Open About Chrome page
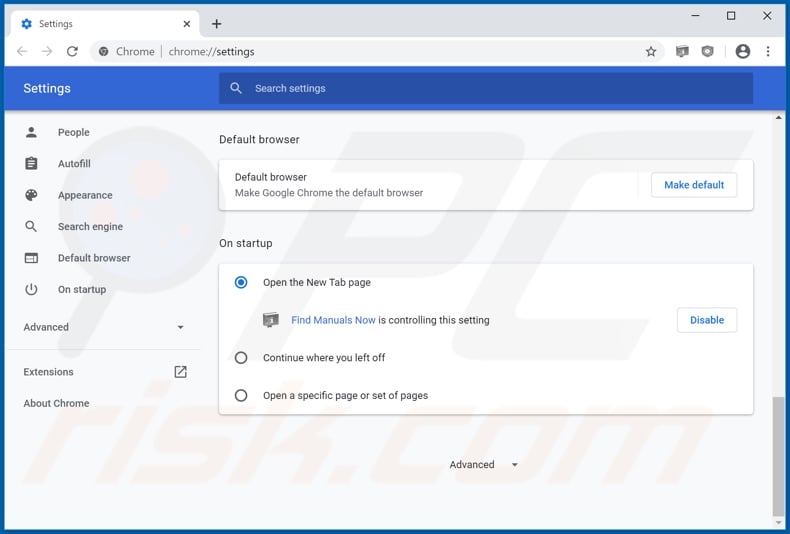Viewport: 790px width, 534px height. (x=56, y=403)
